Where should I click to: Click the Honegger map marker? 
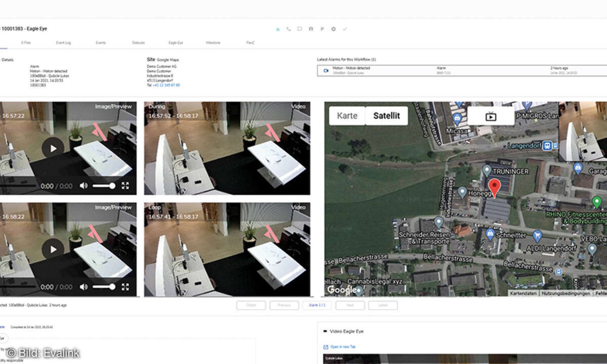click(462, 192)
